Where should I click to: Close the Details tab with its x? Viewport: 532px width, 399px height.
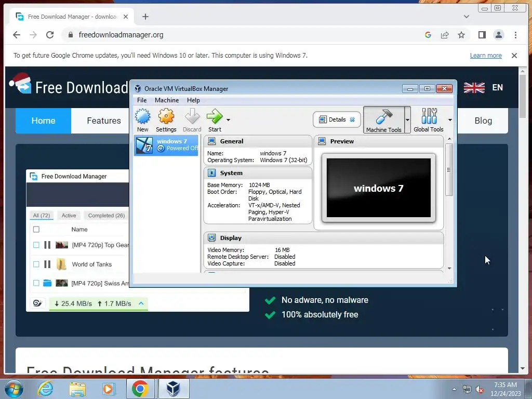[352, 119]
